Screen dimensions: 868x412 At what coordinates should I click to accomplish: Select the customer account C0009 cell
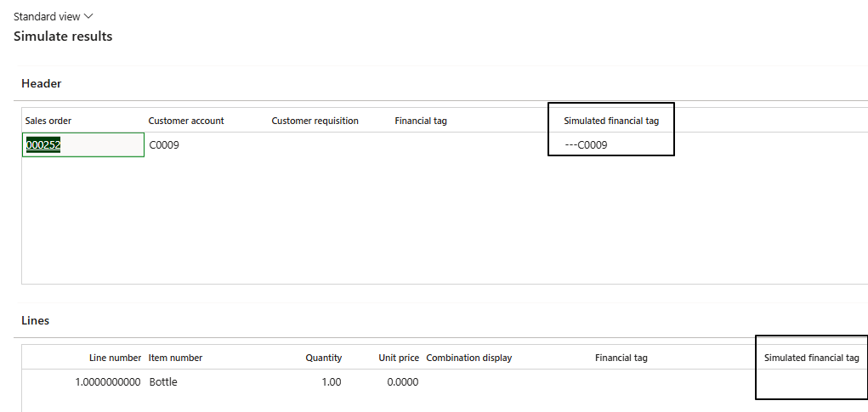[x=165, y=145]
